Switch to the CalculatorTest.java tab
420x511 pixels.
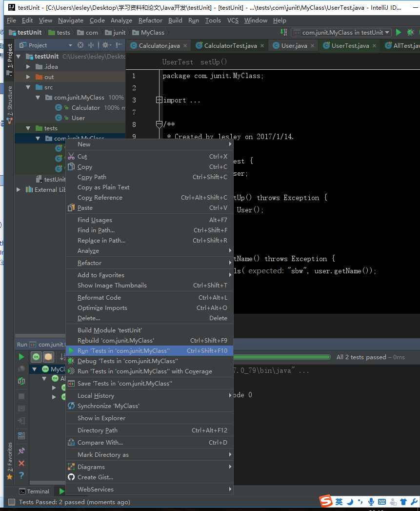(230, 45)
